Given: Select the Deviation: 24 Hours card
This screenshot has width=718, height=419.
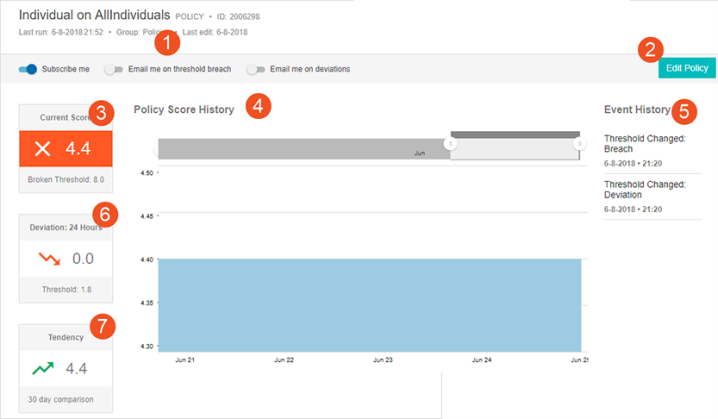Looking at the screenshot, I should 66,259.
